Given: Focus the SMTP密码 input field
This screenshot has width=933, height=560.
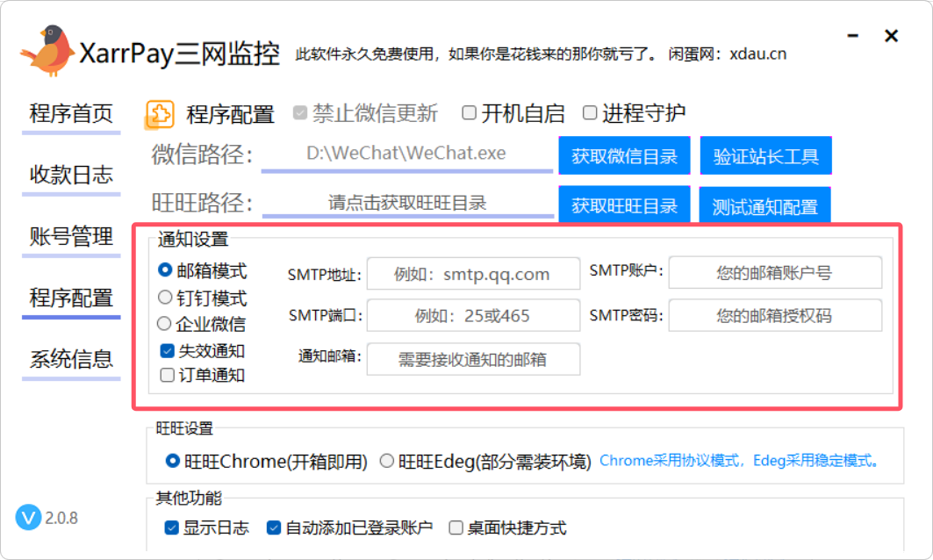Looking at the screenshot, I should 774,316.
